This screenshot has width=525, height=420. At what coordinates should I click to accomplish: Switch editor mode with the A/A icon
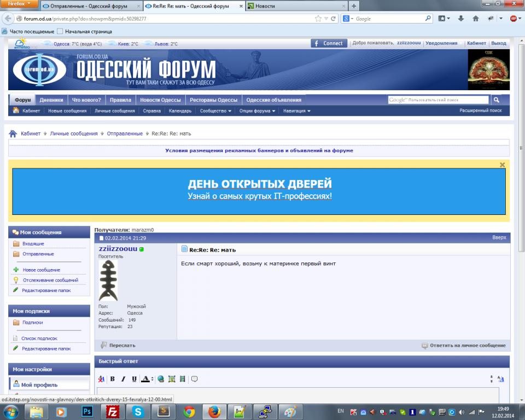[x=501, y=379]
